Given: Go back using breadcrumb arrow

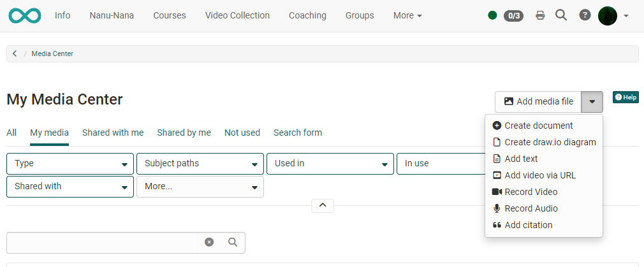Looking at the screenshot, I should pos(15,54).
